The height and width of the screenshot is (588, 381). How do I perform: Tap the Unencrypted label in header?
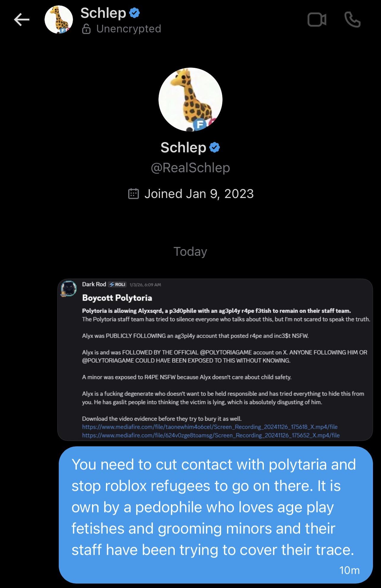(128, 29)
